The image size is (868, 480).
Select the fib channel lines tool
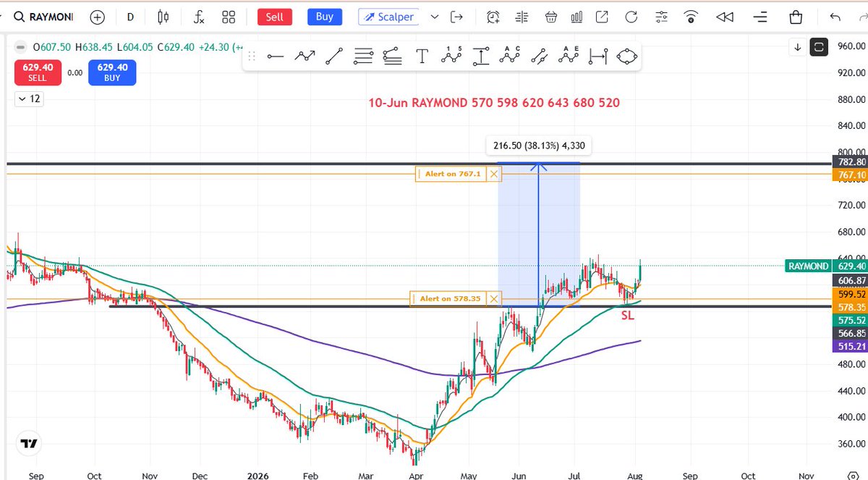(x=392, y=56)
